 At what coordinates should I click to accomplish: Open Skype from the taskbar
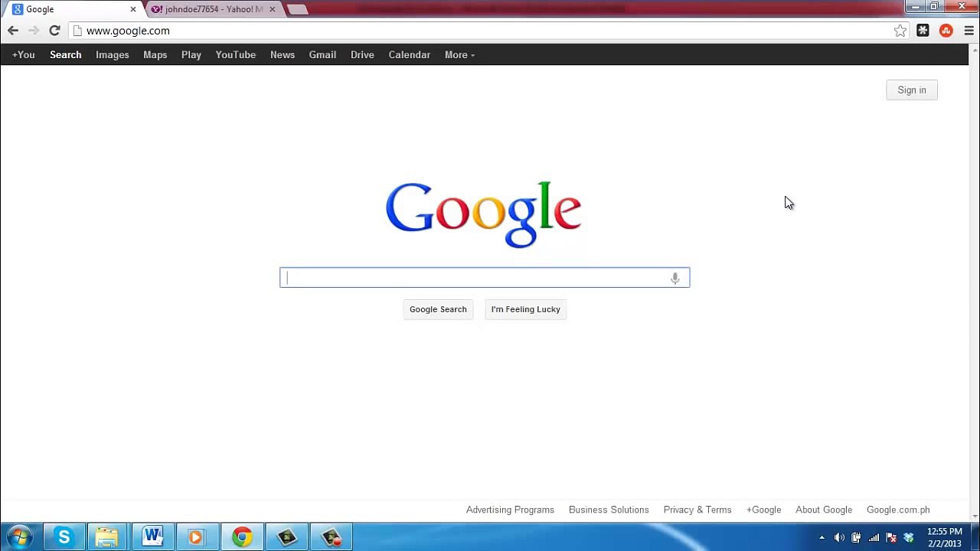tap(64, 537)
